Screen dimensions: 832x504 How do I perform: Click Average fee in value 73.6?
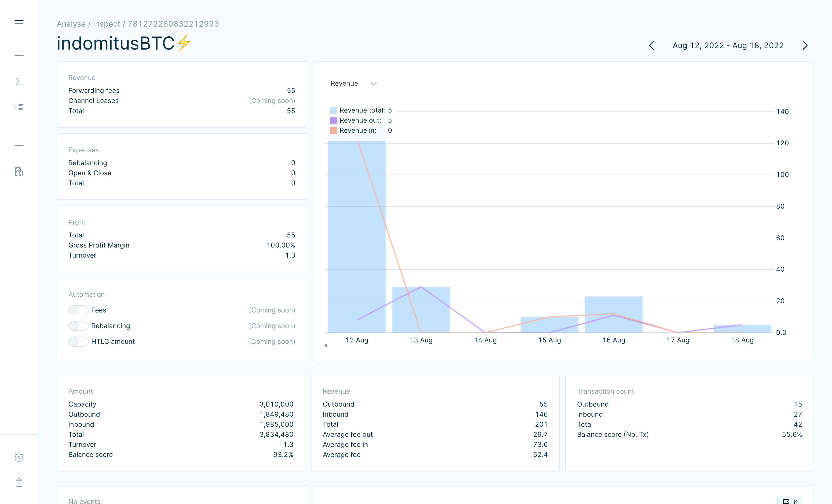tap(540, 445)
